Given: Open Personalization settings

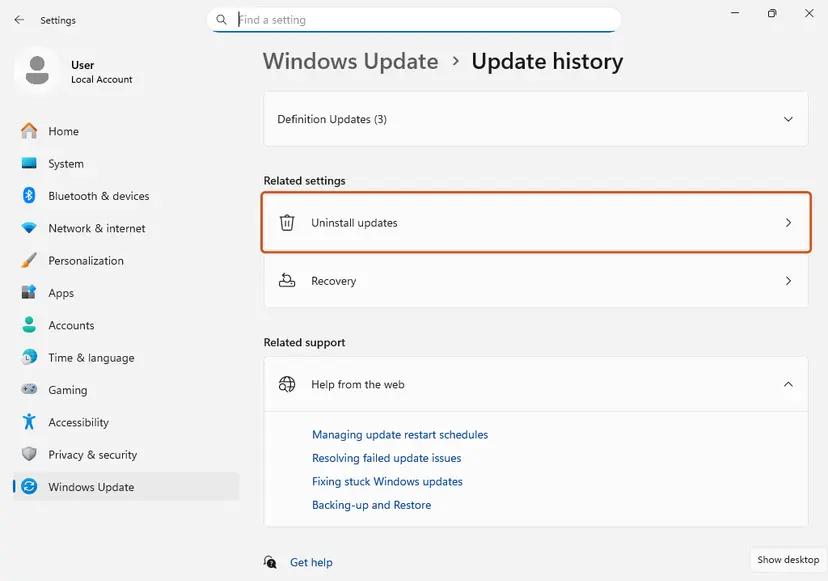Looking at the screenshot, I should coord(126,260).
